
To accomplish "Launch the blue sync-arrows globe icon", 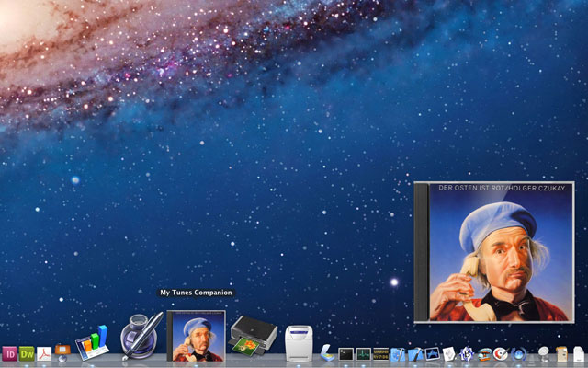I will pos(519,354).
